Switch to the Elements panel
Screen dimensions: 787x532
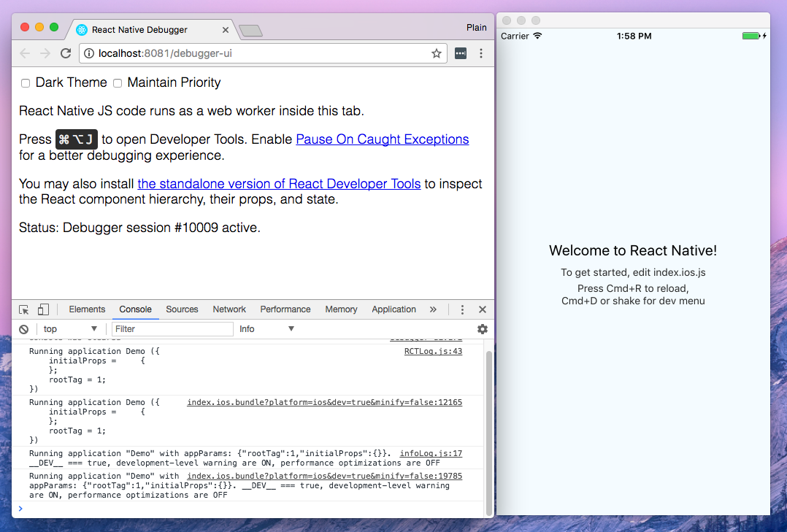87,309
